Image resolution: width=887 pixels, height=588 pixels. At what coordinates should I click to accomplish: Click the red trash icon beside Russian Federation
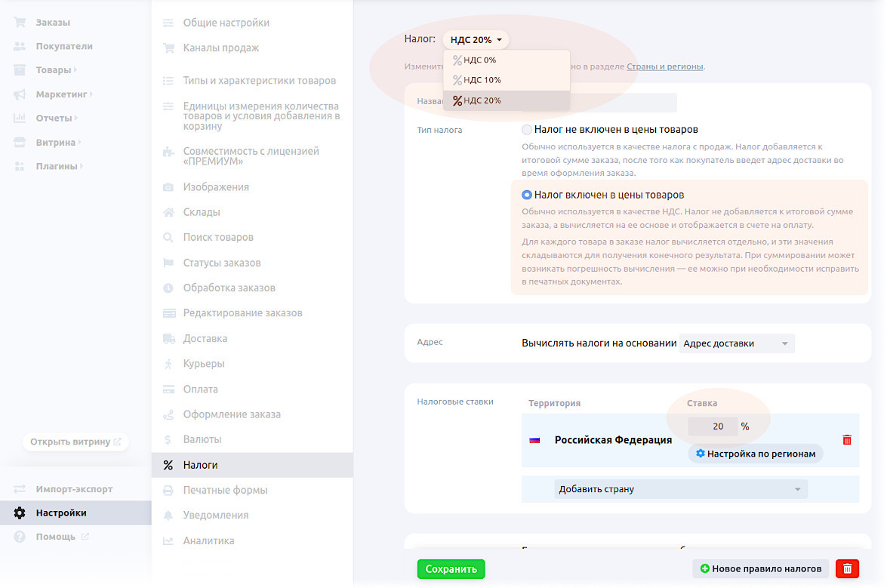point(846,440)
